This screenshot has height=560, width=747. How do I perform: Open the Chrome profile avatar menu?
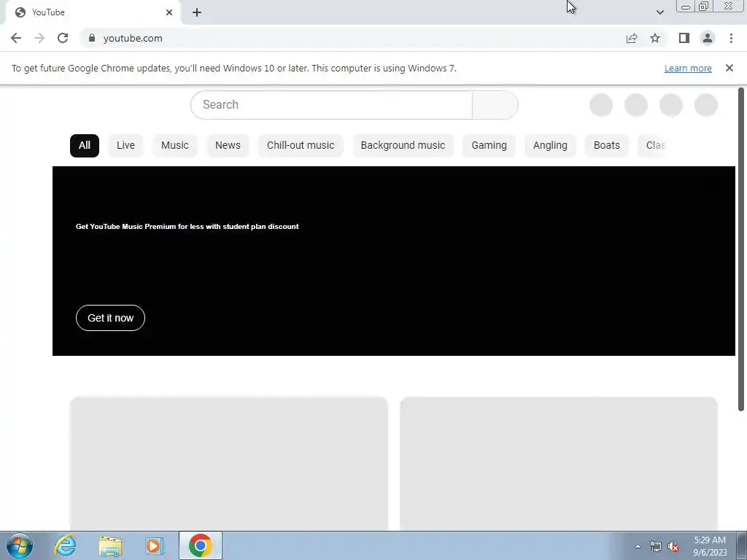coord(708,38)
